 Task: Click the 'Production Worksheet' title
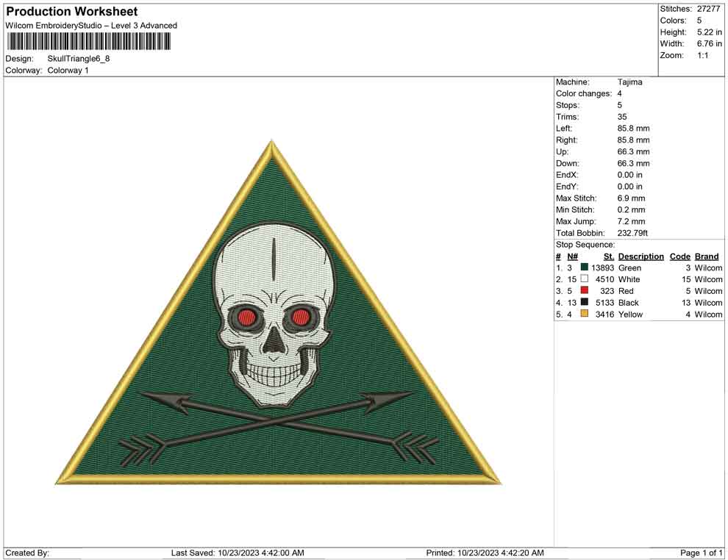[x=71, y=12]
